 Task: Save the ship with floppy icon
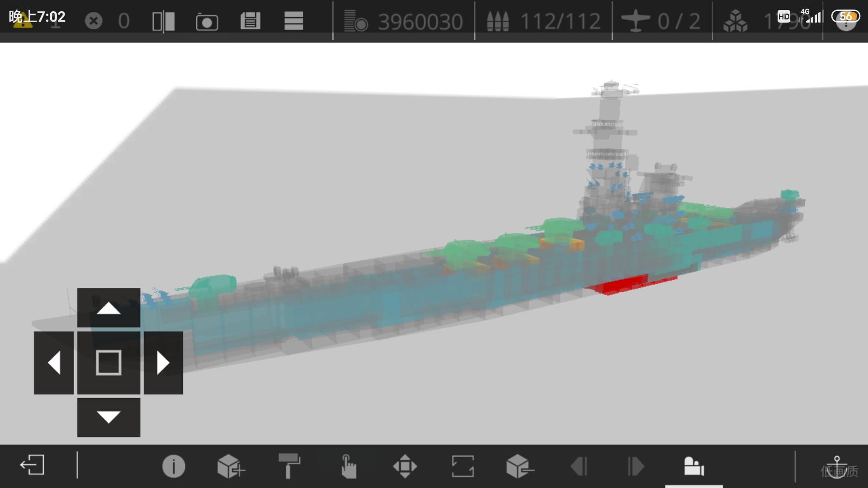[250, 21]
